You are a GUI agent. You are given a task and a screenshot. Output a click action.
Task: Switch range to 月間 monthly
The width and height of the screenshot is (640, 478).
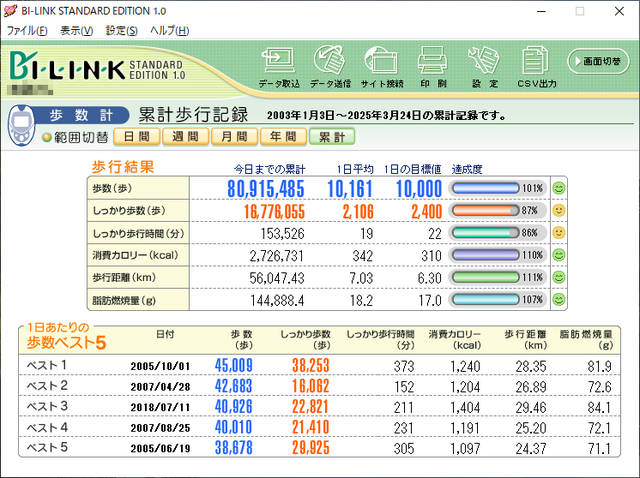coord(235,137)
